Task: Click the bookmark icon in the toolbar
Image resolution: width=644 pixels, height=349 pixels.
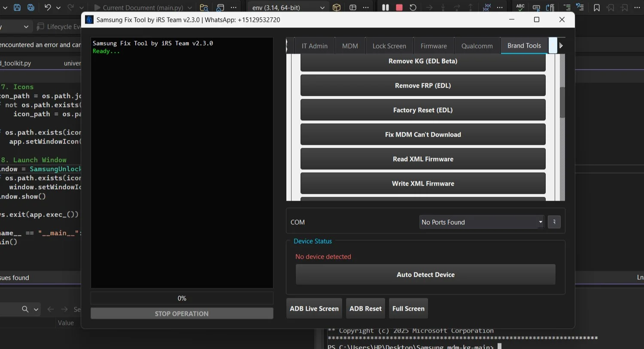Action: pos(597,8)
